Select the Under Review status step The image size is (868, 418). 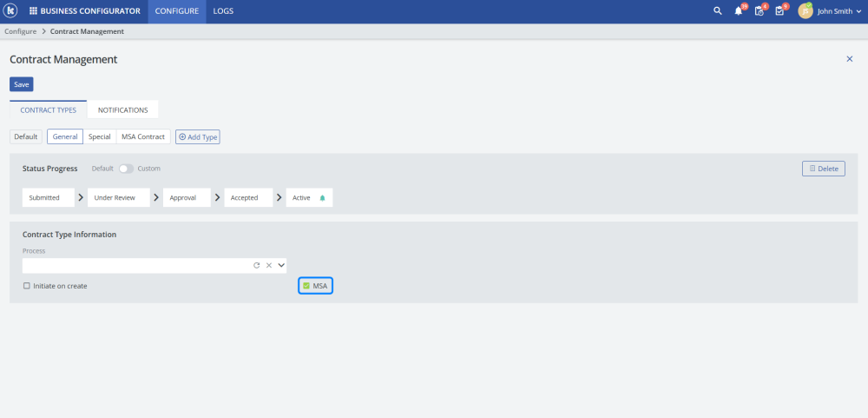coord(118,198)
